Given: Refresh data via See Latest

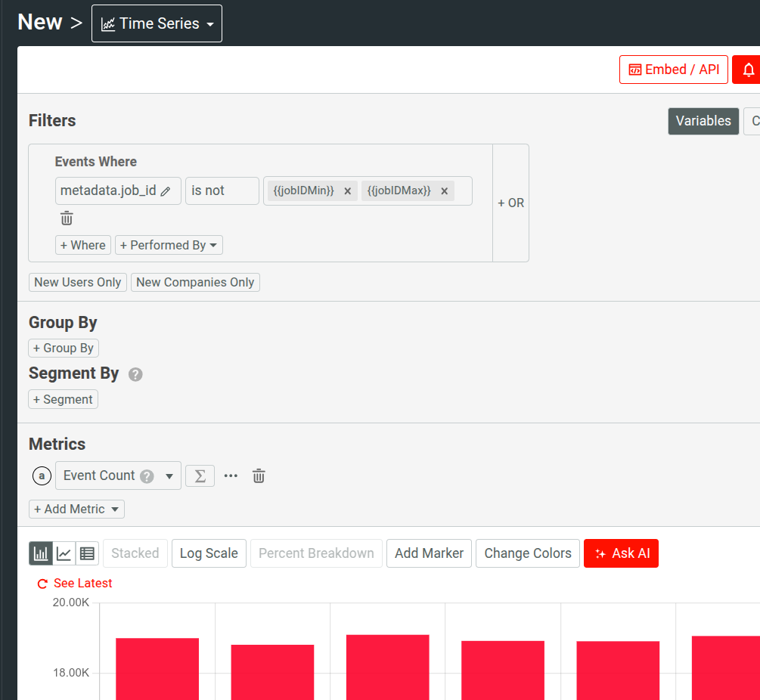Looking at the screenshot, I should (73, 583).
